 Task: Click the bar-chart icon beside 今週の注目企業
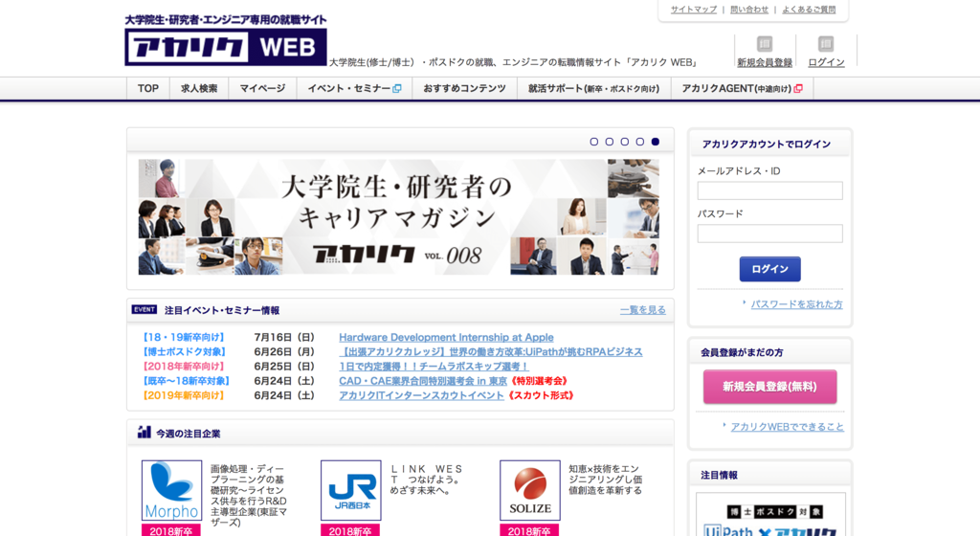pyautogui.click(x=145, y=432)
